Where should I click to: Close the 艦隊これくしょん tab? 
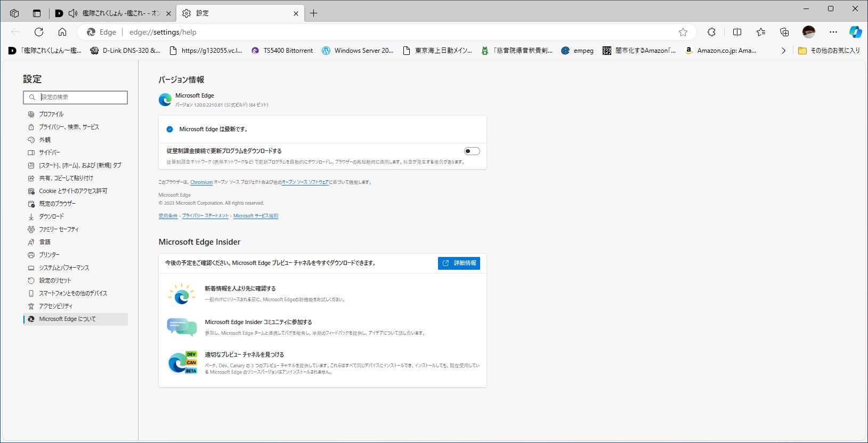tap(169, 13)
